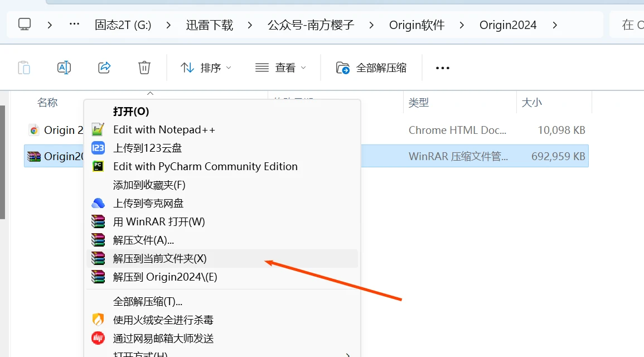This screenshot has height=357, width=644.
Task: Click the 火绒安全 shield icon
Action: click(98, 320)
